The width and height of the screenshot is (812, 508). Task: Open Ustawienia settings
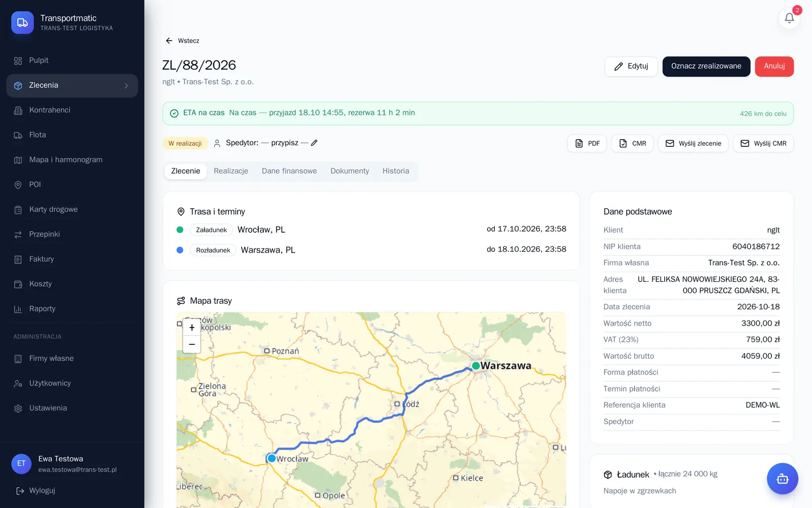coord(72,408)
